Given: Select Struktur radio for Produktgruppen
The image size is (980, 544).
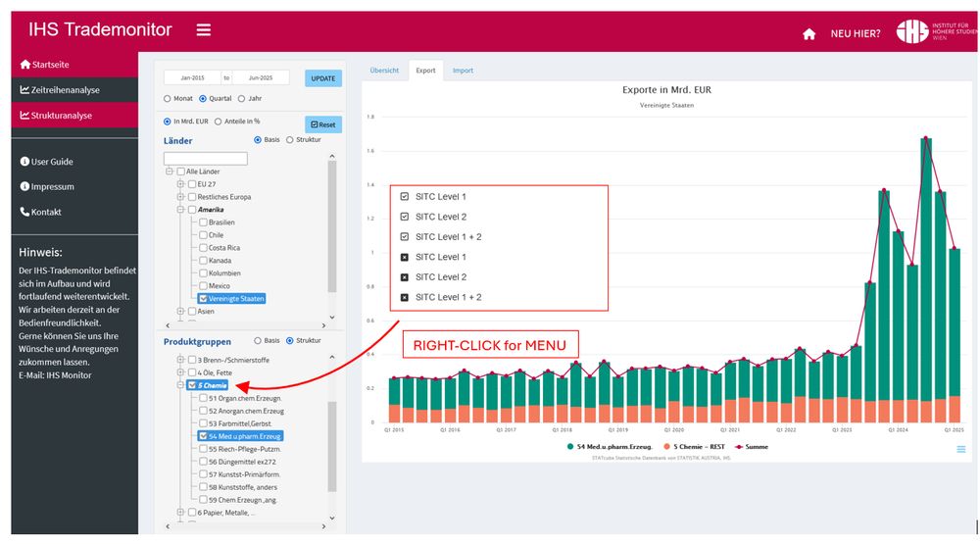Looking at the screenshot, I should point(289,341).
